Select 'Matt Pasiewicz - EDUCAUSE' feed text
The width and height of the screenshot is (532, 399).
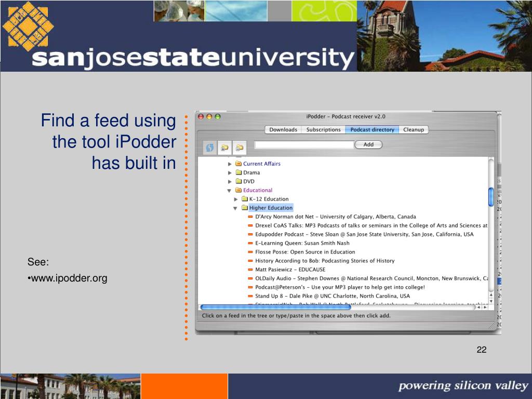point(290,270)
